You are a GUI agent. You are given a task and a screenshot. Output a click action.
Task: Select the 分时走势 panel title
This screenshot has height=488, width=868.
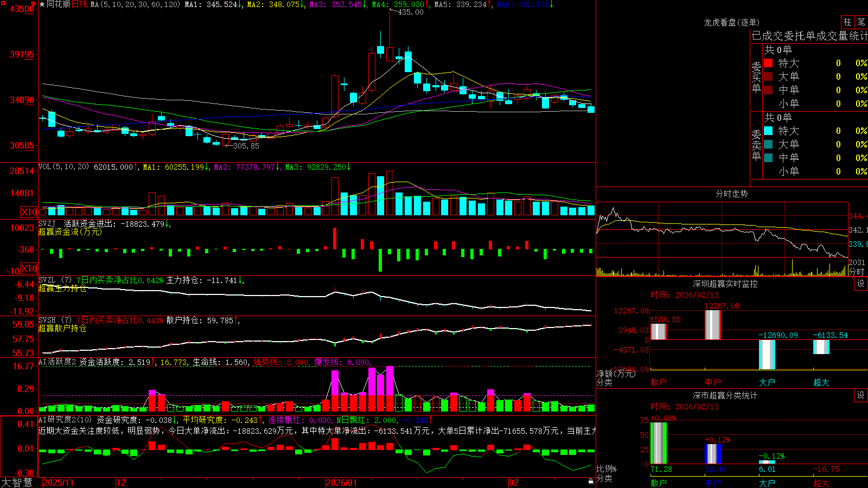pos(731,194)
